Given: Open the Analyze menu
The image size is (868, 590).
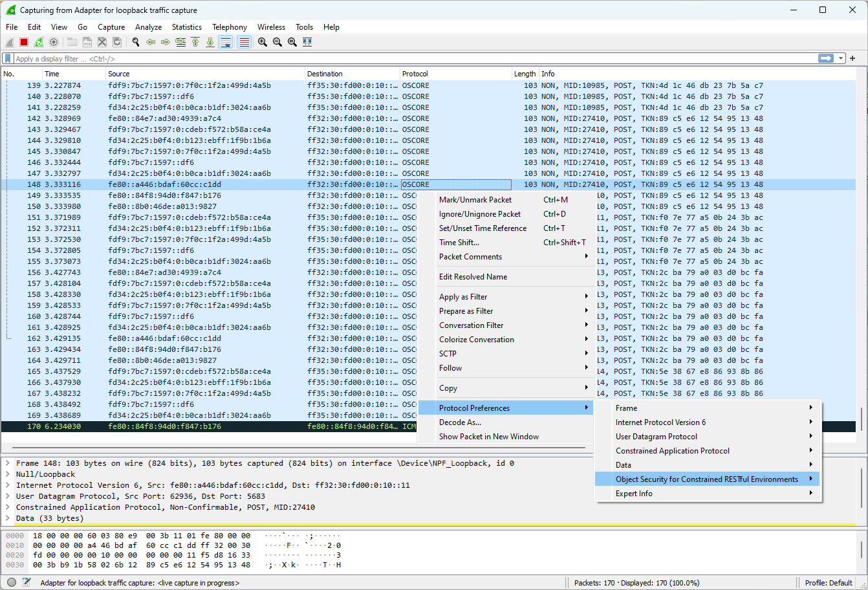Looking at the screenshot, I should pyautogui.click(x=148, y=27).
